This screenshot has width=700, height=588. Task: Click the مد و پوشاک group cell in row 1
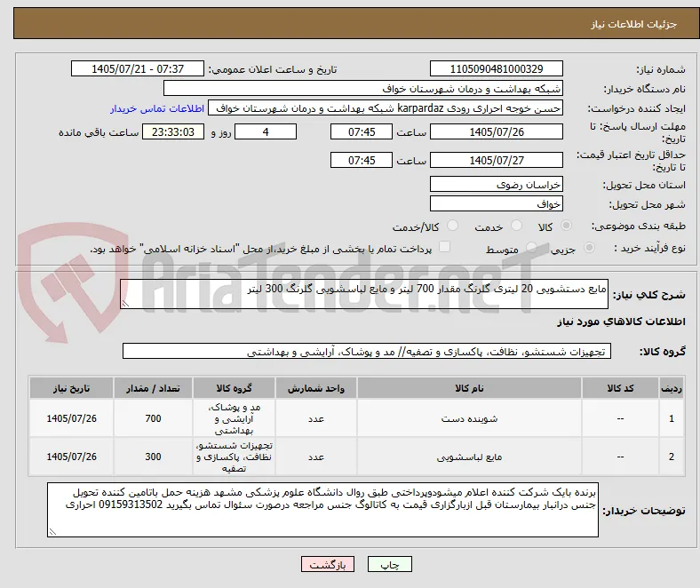point(234,418)
